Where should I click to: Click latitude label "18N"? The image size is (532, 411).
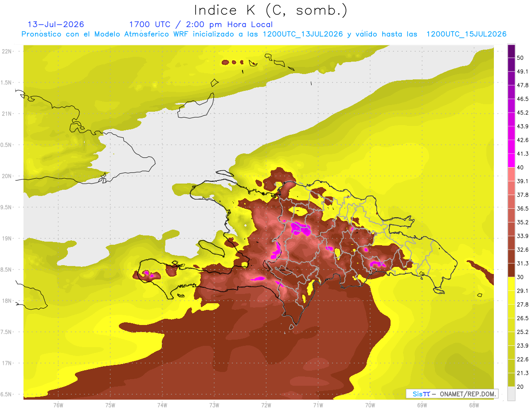(7, 301)
